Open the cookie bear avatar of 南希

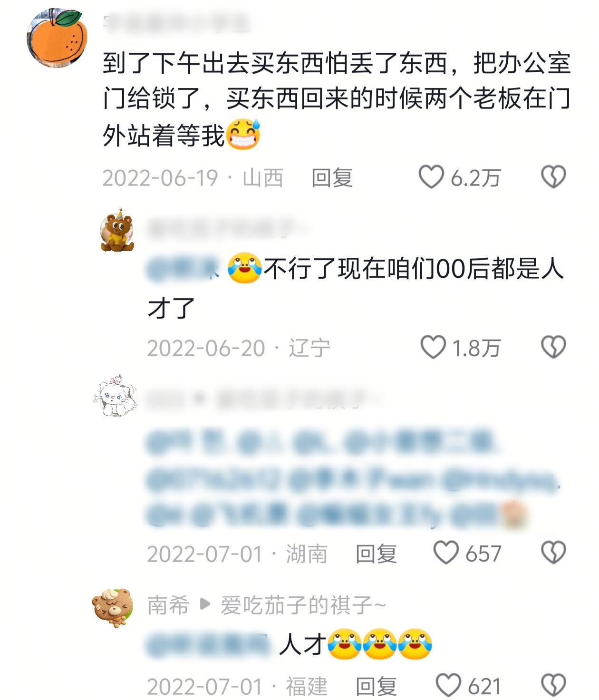click(113, 607)
